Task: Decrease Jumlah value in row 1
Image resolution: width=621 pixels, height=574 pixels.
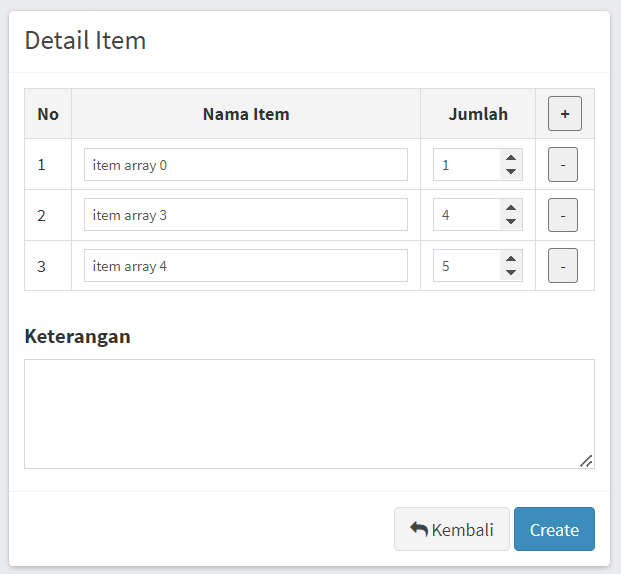Action: point(511,172)
